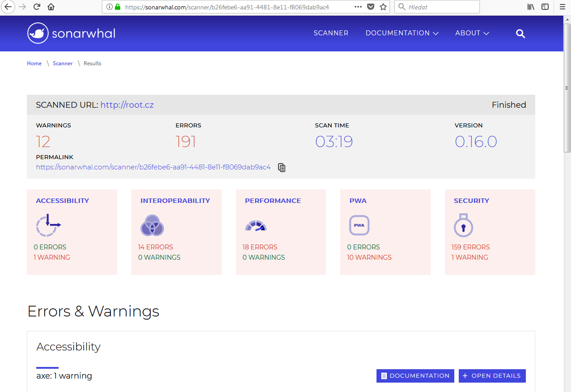Bookmark this page with the star icon

tap(383, 7)
